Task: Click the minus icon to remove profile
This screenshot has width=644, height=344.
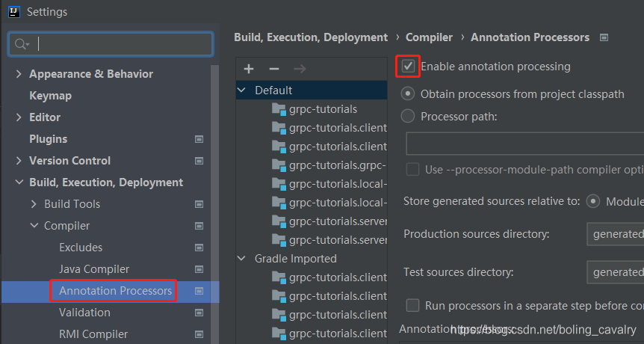Action: 274,69
